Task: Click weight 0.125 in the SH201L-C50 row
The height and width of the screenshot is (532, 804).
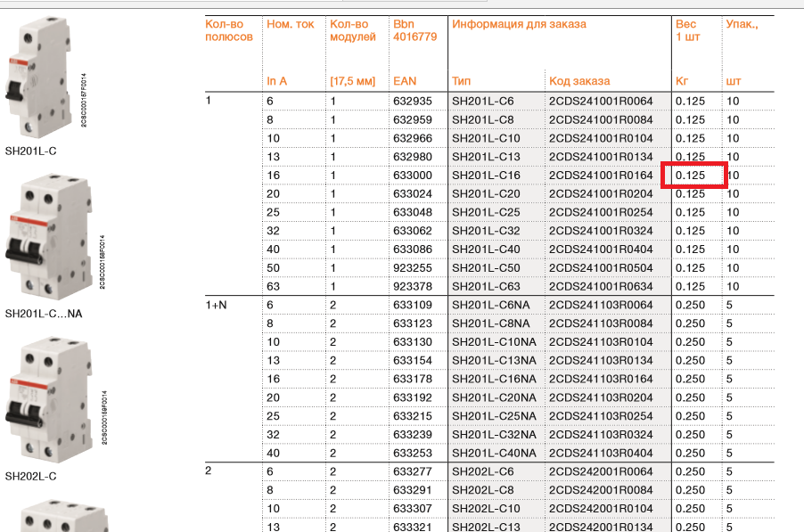Action: pyautogui.click(x=690, y=268)
